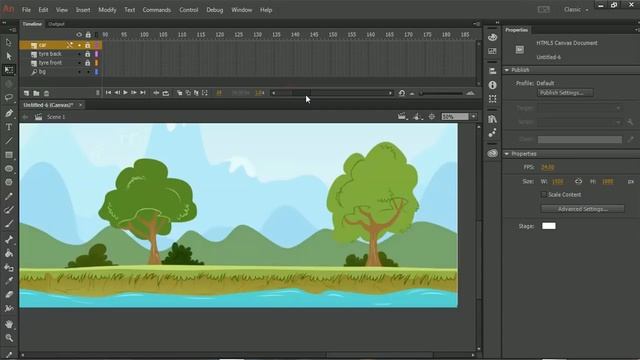The width and height of the screenshot is (640, 360).
Task: Select the Eraser tool
Action: [x=9, y=295]
